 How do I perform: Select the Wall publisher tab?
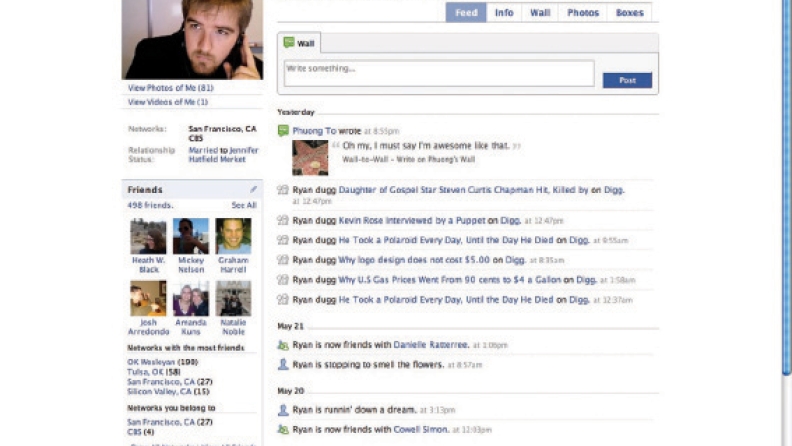point(299,43)
